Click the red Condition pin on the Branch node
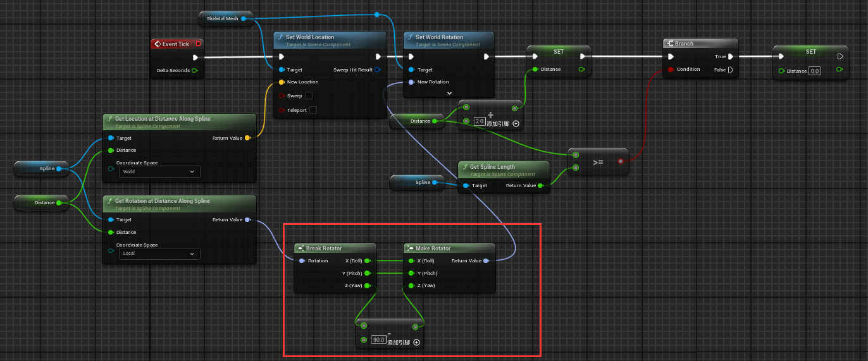This screenshot has width=868, height=361. (670, 69)
